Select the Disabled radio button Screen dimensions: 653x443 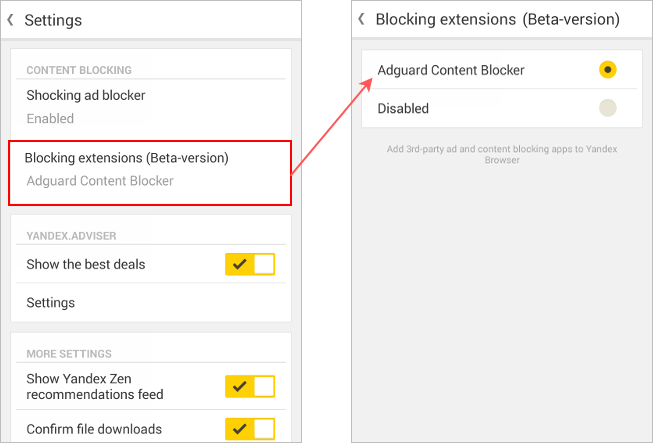pyautogui.click(x=607, y=108)
